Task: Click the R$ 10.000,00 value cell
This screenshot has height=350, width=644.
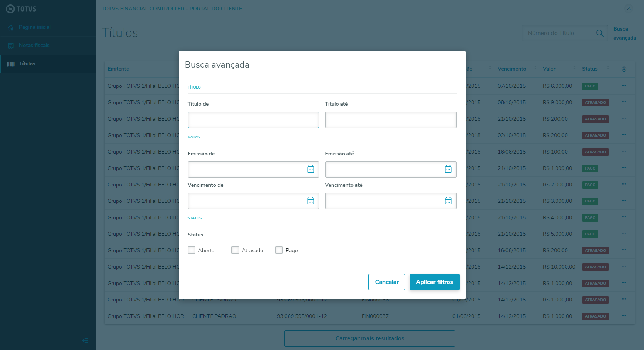Action: [559, 267]
